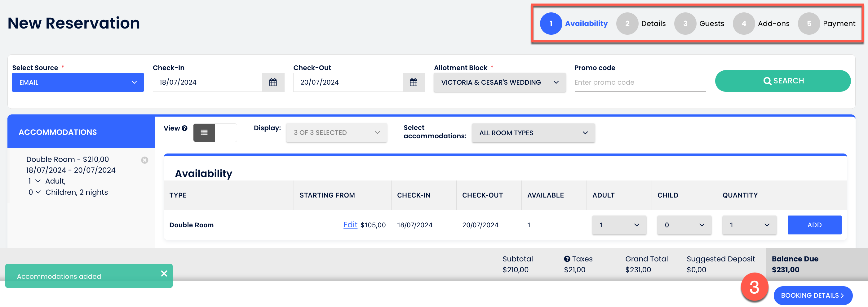Image resolution: width=868 pixels, height=307 pixels.
Task: Open the Check-Out calendar picker icon
Action: click(x=414, y=82)
